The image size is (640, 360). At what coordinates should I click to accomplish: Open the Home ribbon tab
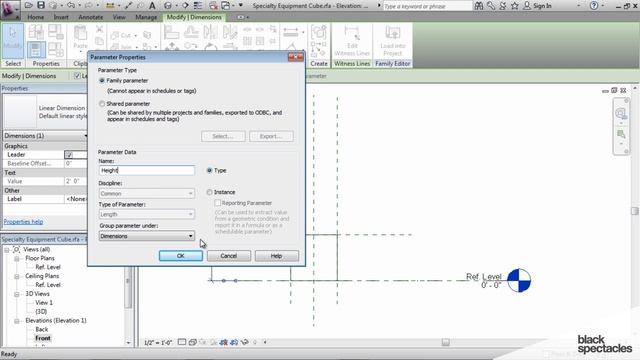point(36,17)
